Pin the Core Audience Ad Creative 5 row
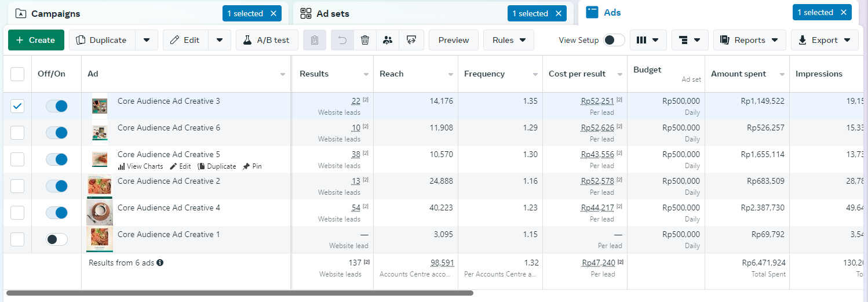 pos(252,166)
